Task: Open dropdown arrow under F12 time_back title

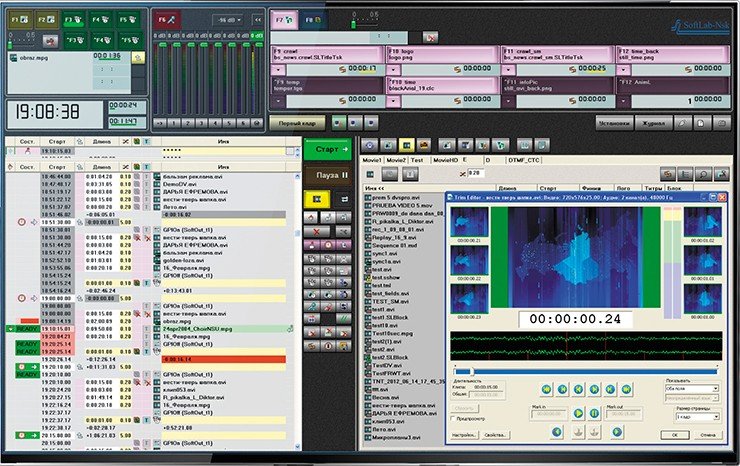Action: click(623, 70)
